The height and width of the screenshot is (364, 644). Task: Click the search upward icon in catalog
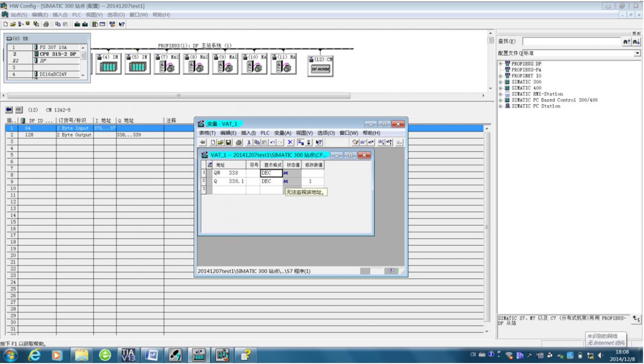(628, 41)
